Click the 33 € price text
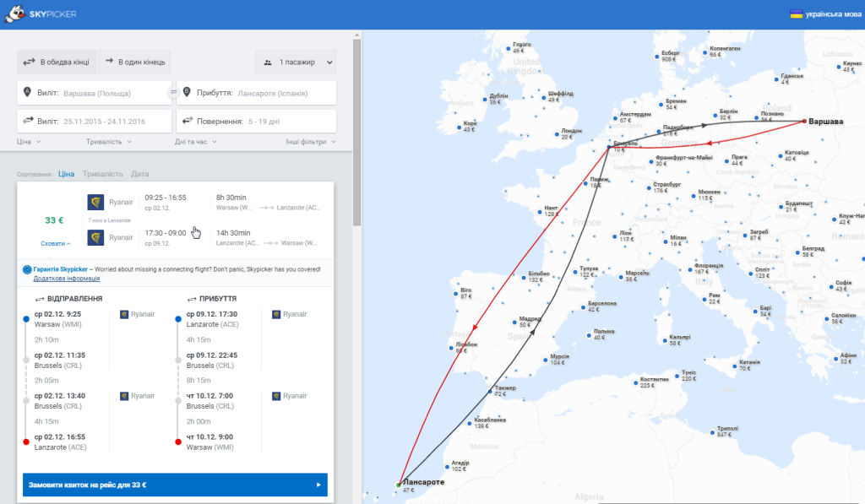This screenshot has width=865, height=504. tap(54, 220)
